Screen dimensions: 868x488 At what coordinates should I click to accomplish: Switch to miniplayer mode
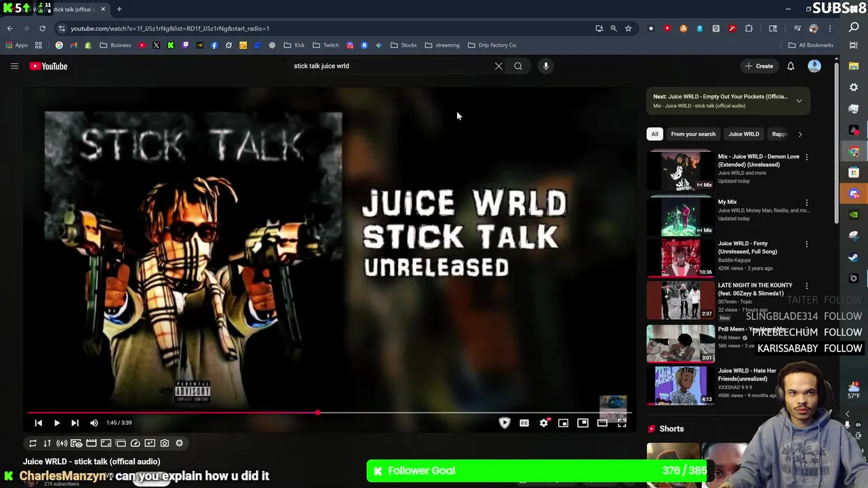pyautogui.click(x=563, y=423)
